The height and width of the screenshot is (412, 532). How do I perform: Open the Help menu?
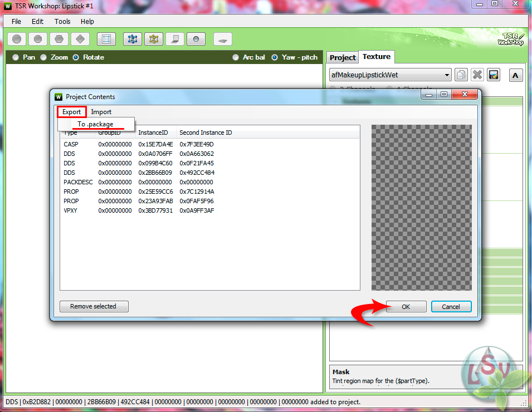point(87,21)
